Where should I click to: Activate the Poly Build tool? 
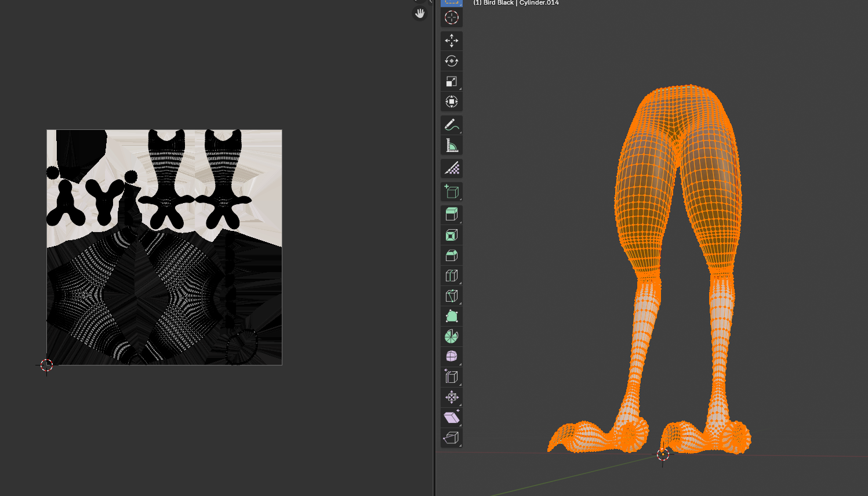(x=452, y=316)
